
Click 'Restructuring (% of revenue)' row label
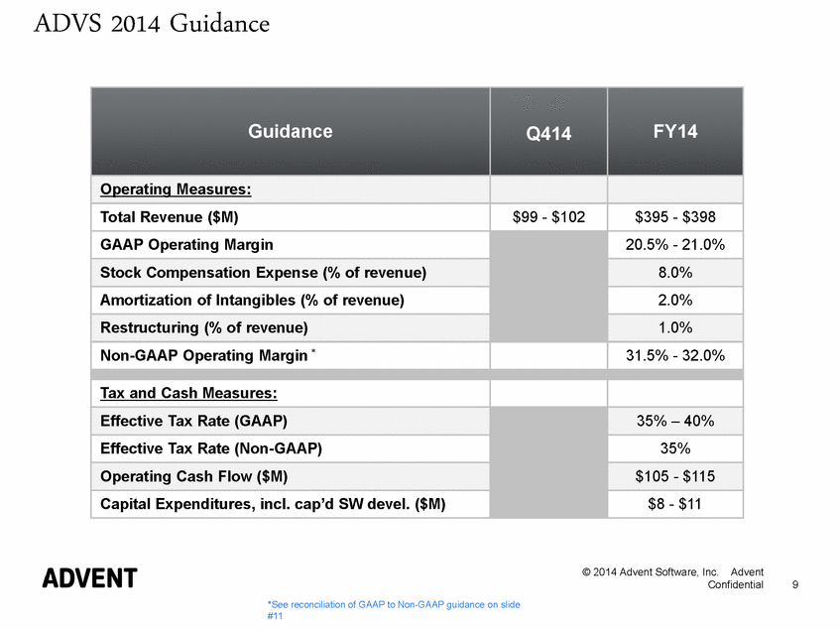coord(204,327)
